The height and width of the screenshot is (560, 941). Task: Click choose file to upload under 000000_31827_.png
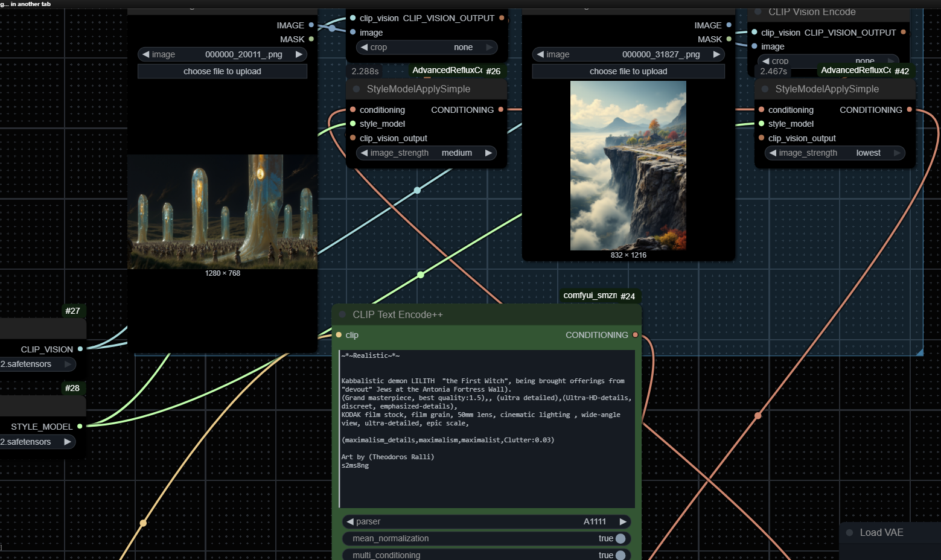pyautogui.click(x=628, y=71)
